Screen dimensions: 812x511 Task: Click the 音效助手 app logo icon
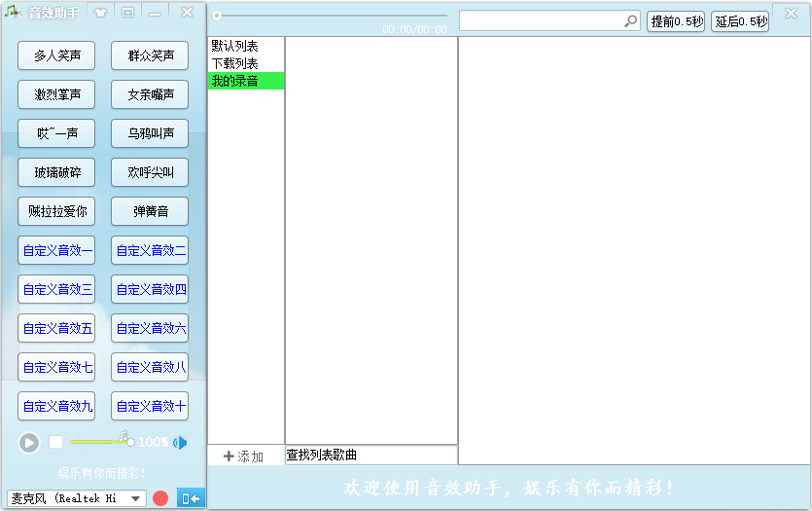click(13, 12)
